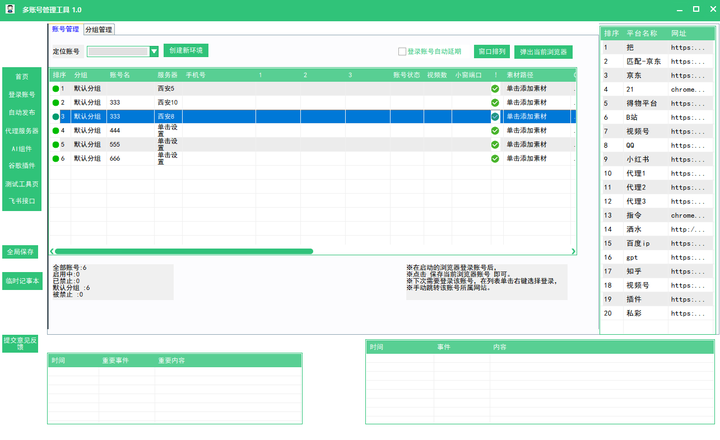Click the 服务器 column header
This screenshot has height=440, width=720.
tap(168, 75)
